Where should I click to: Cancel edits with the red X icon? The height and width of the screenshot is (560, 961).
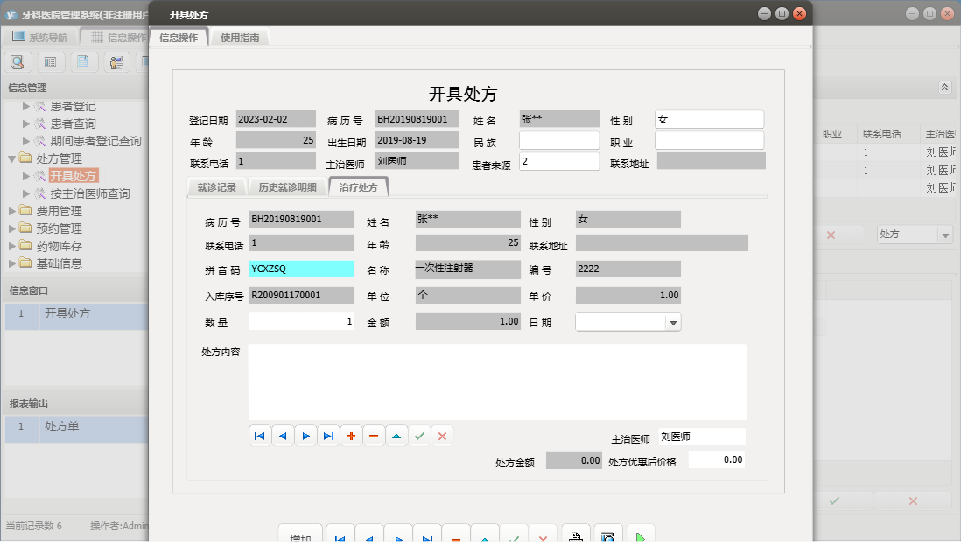click(x=442, y=435)
